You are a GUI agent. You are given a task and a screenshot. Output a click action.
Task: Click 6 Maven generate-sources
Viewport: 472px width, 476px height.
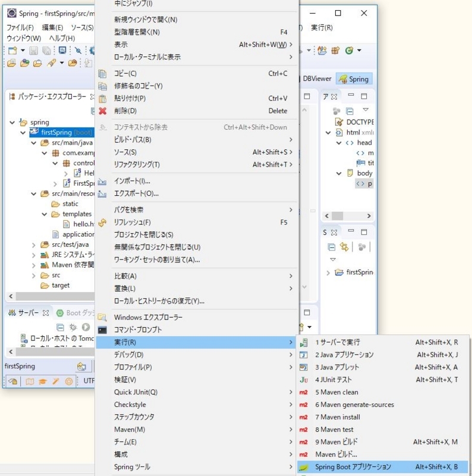382,405
